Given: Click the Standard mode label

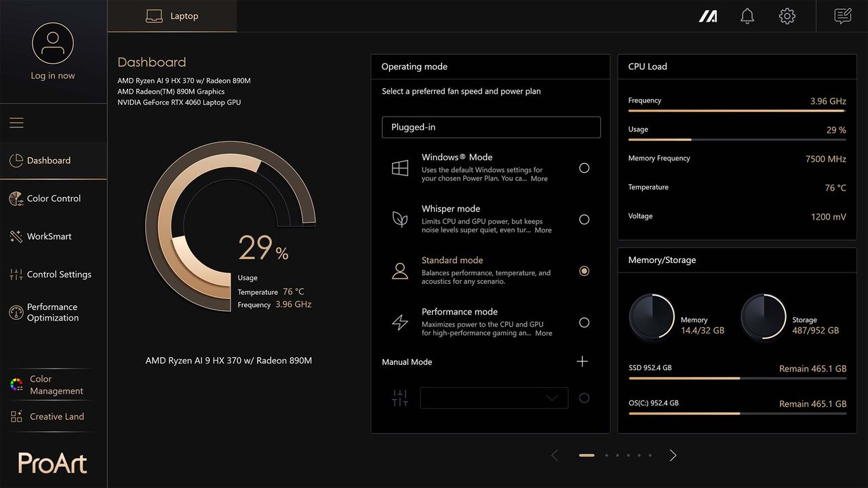Looking at the screenshot, I should coord(452,260).
